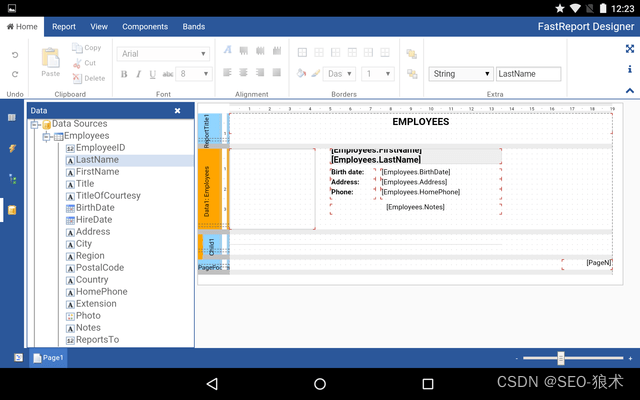Open the font size 8 dropdown

194,74
